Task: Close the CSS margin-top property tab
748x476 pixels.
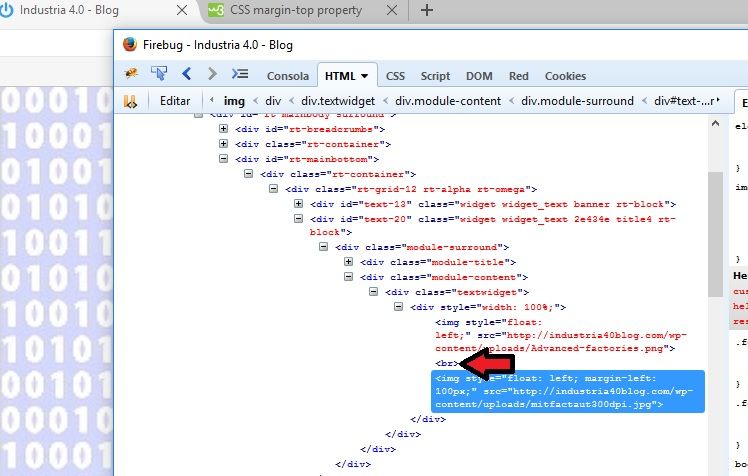Action: (392, 10)
